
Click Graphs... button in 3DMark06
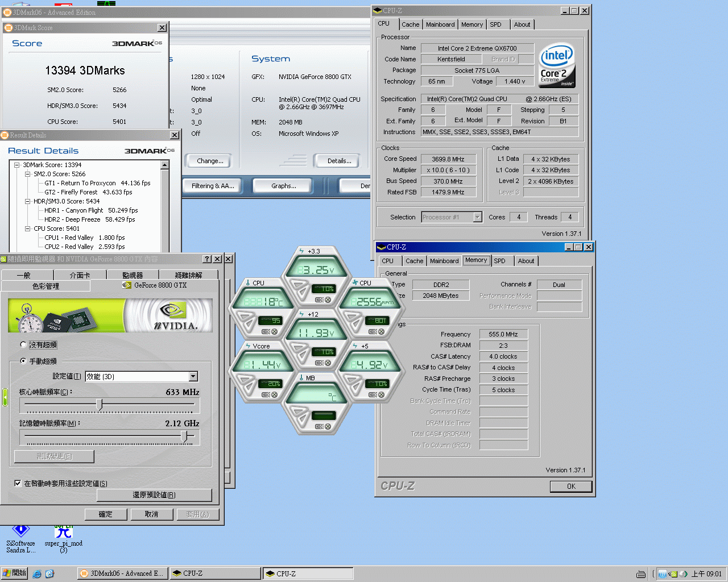tap(283, 186)
